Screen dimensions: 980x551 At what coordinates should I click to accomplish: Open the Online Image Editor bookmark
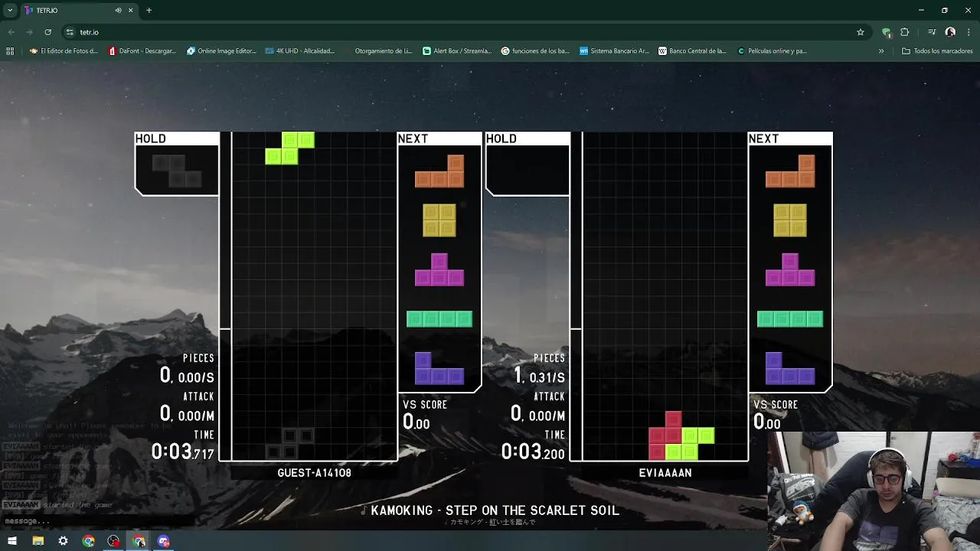coord(222,51)
